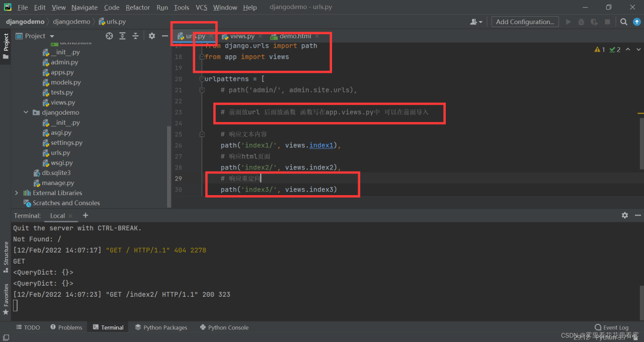
Task: Toggle the Terminal tool window button
Action: tap(108, 327)
